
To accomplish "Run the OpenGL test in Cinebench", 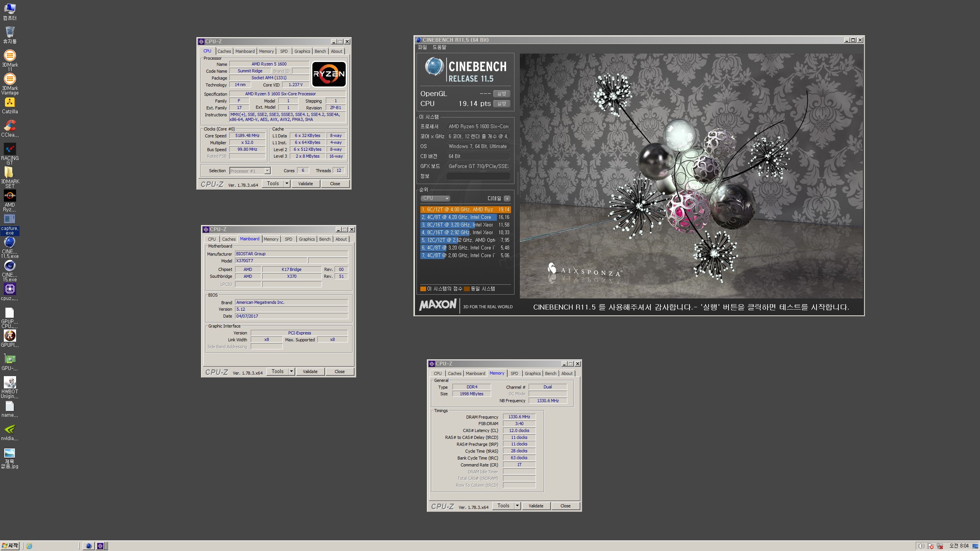I will pos(501,94).
